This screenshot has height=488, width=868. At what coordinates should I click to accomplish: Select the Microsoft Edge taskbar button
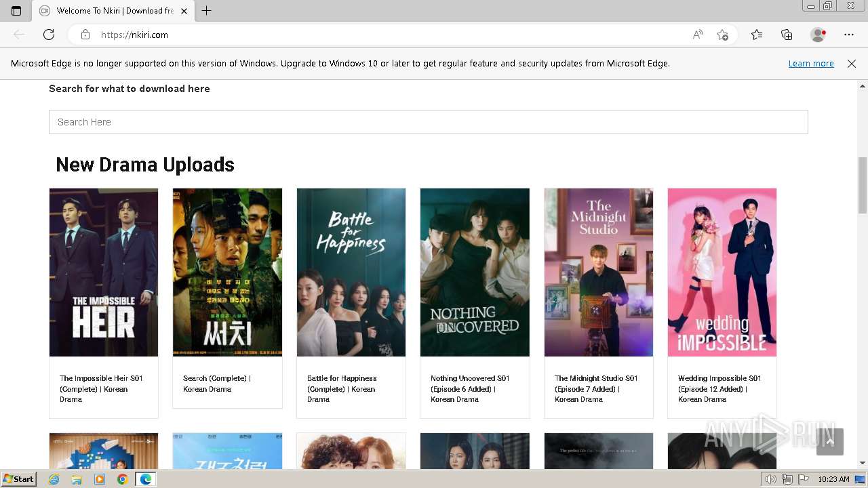(145, 479)
